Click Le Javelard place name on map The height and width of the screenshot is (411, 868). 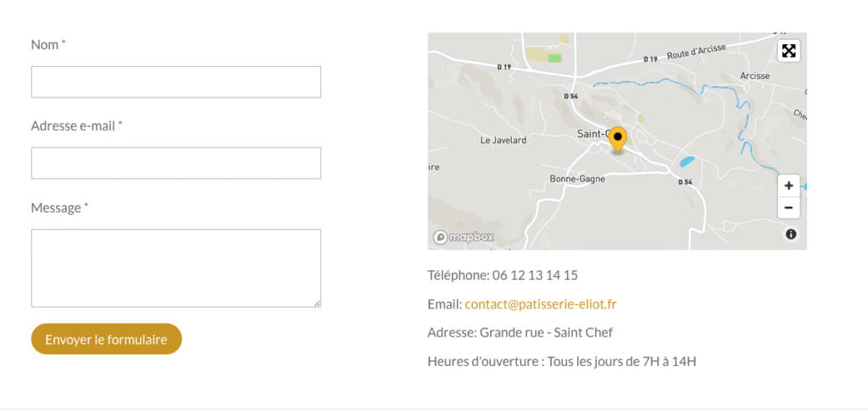tap(504, 140)
